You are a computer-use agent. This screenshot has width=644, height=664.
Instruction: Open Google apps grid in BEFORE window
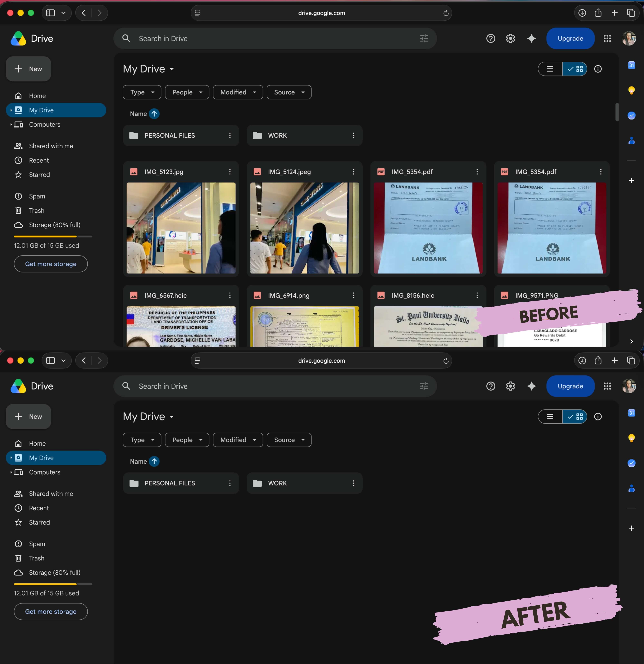(x=607, y=38)
